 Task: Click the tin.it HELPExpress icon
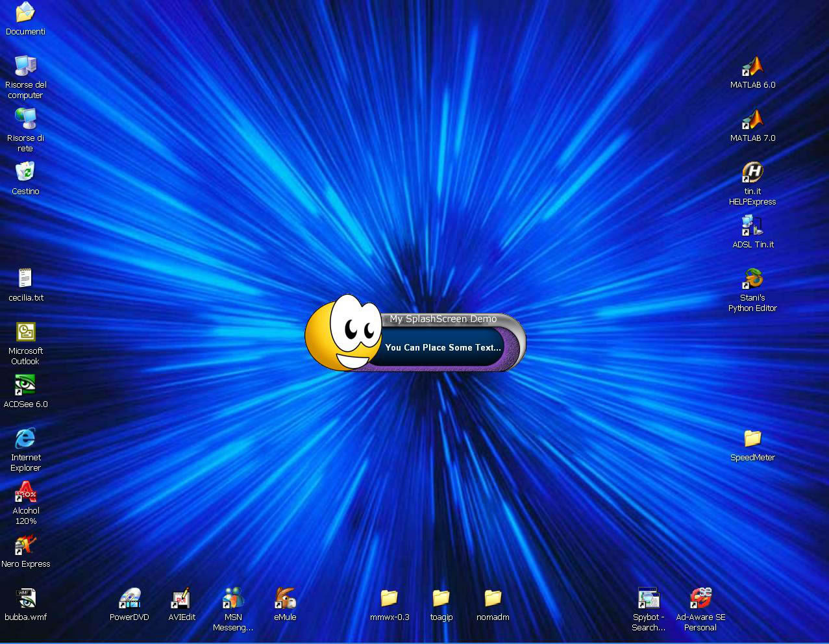point(752,173)
